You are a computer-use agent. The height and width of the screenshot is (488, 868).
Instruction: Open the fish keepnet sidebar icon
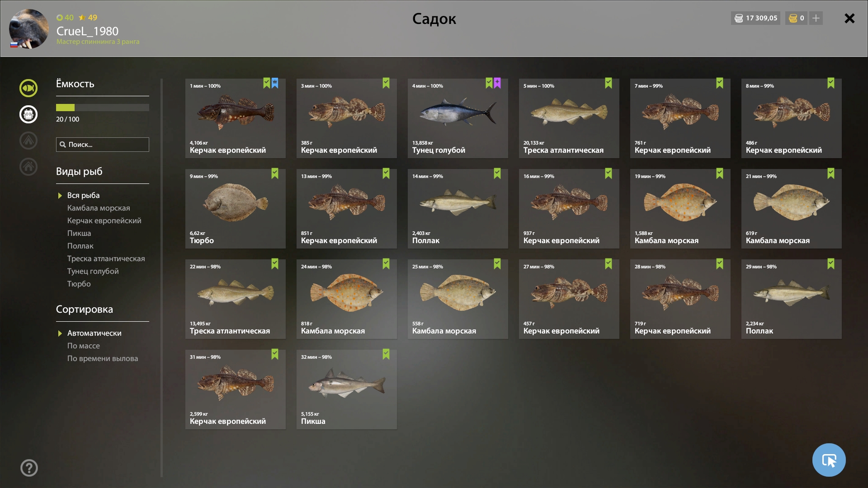(x=28, y=88)
